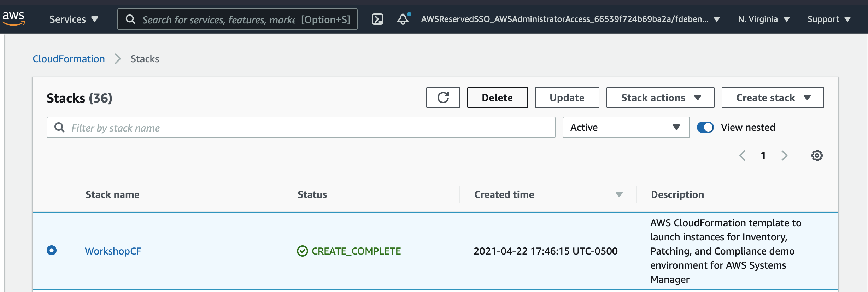This screenshot has height=292, width=868.
Task: Select the WorkshopCF radio button
Action: click(52, 250)
